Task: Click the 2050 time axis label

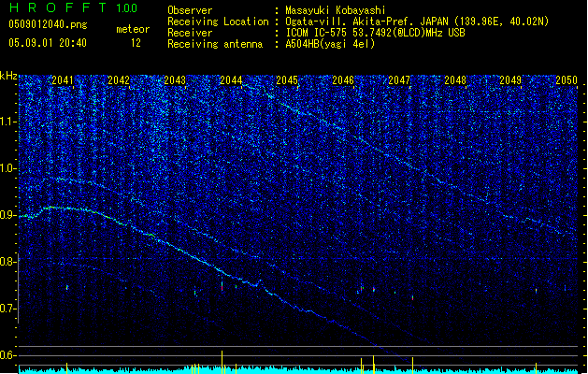Action: [566, 80]
